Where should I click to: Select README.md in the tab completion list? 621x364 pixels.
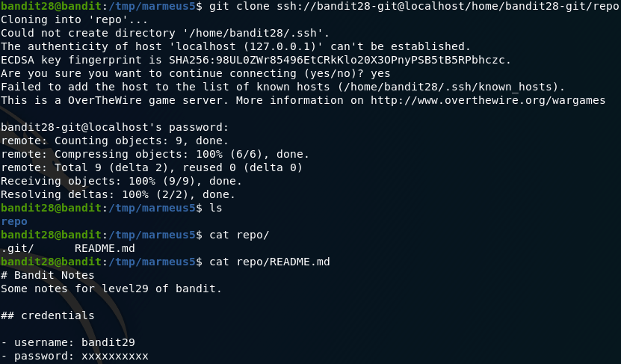[x=105, y=248]
